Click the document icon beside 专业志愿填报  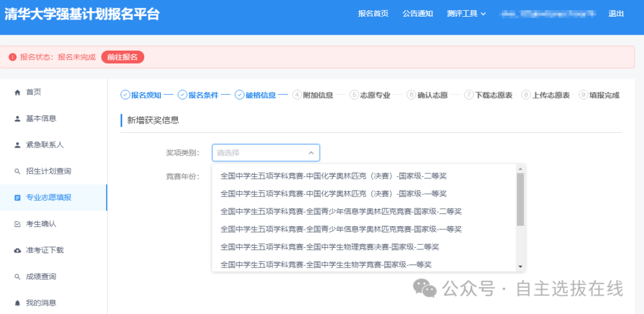tap(17, 198)
